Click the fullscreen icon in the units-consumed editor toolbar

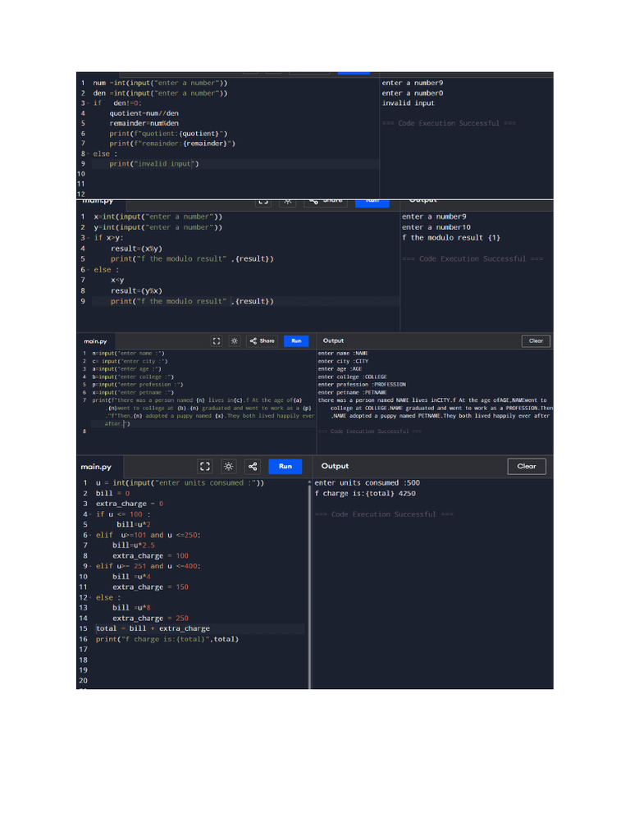click(x=204, y=467)
